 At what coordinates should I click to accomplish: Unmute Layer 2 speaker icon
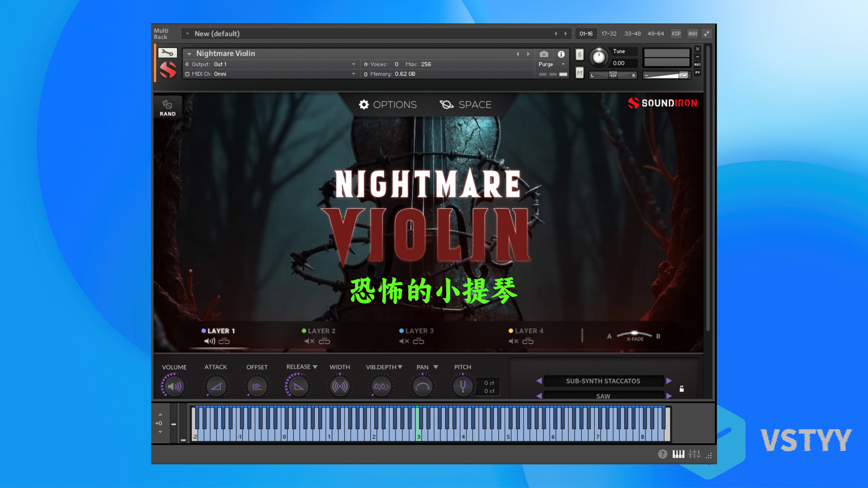[x=309, y=341]
